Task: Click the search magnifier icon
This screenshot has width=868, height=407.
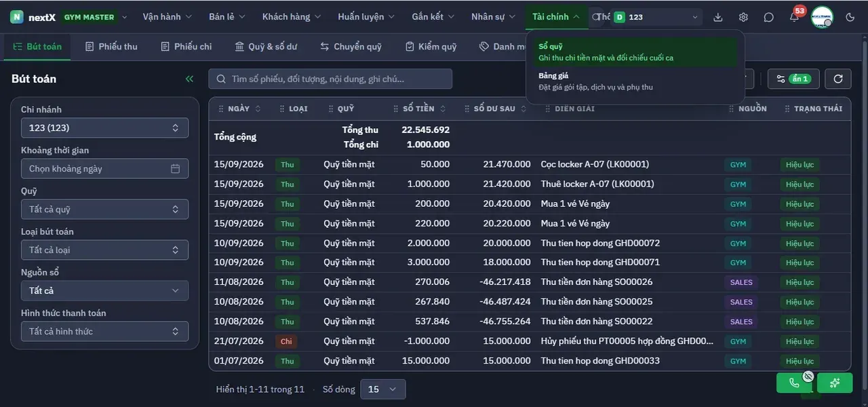Action: pyautogui.click(x=220, y=79)
